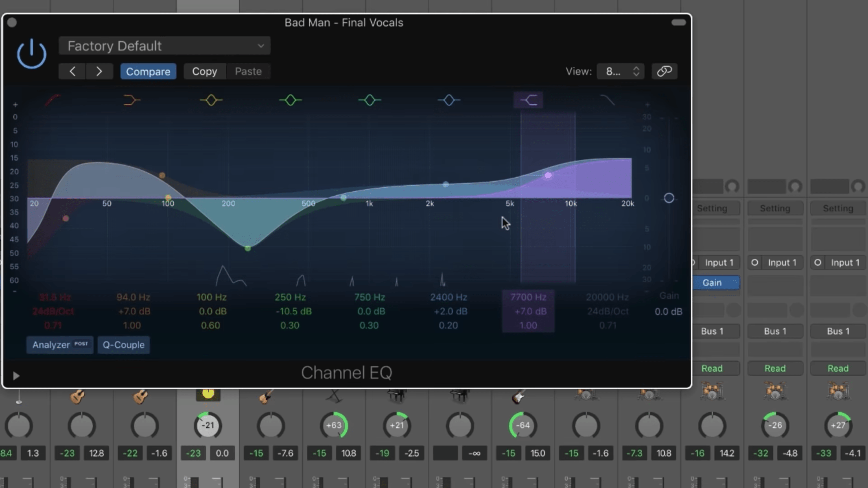Select the high-pass filter band icon
The width and height of the screenshot is (868, 488).
(x=51, y=100)
